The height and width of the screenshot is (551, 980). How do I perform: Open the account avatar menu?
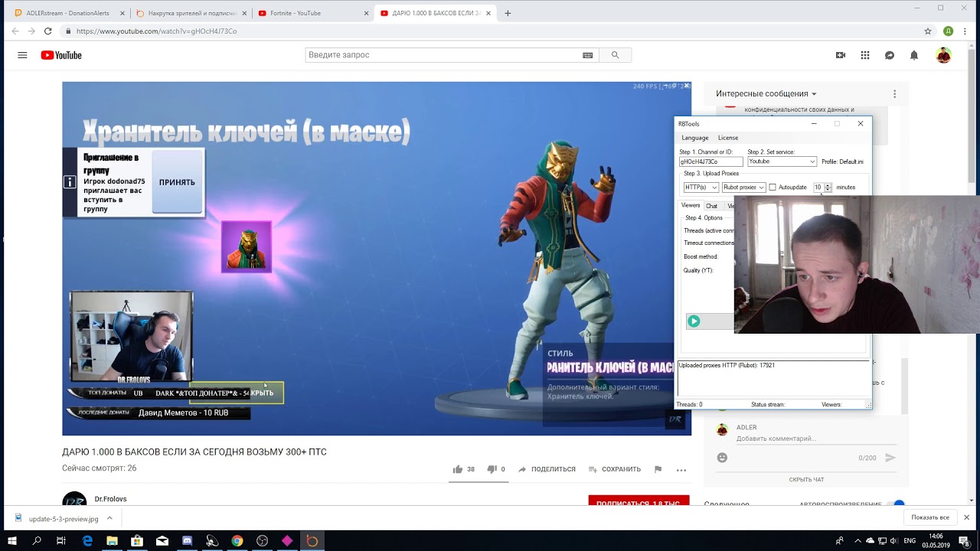coord(944,55)
